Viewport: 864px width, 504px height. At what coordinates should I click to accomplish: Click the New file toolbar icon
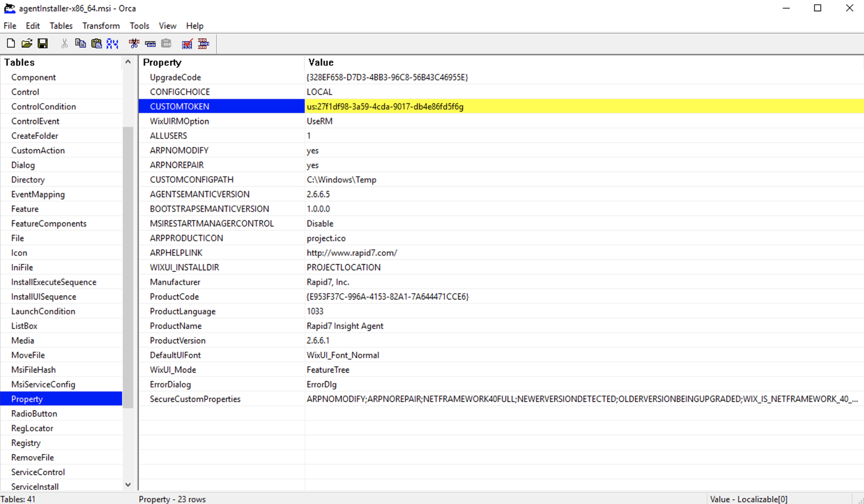(x=11, y=44)
